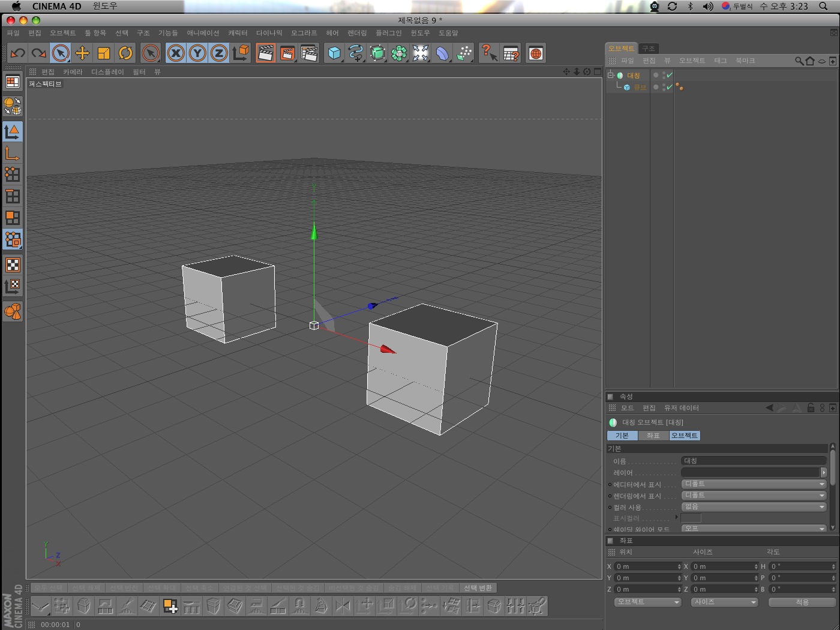Click the phong tag on 큐브
The width and height of the screenshot is (840, 630).
click(x=679, y=87)
